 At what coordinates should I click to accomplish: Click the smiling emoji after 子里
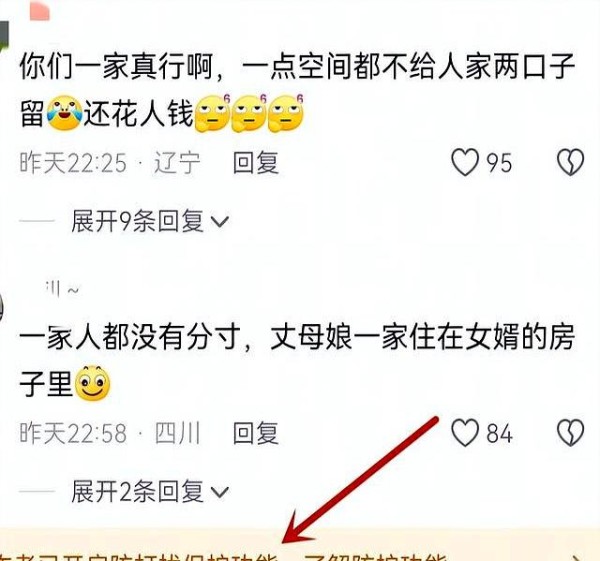coord(92,383)
